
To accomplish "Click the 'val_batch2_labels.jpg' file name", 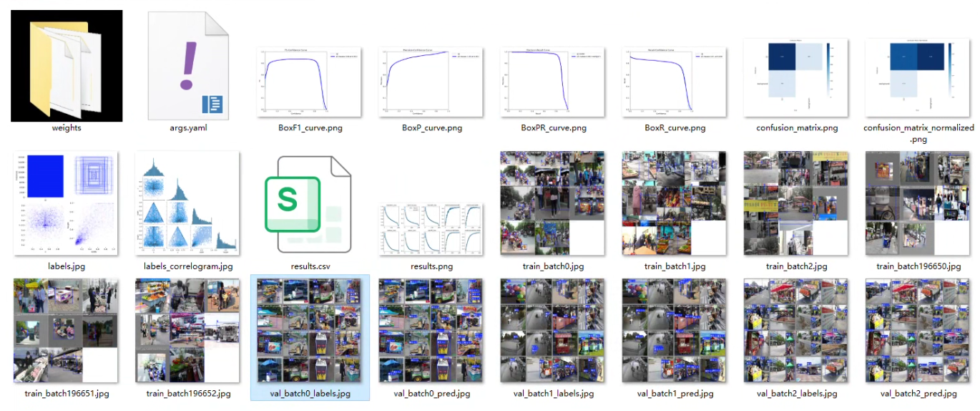I will click(x=796, y=394).
